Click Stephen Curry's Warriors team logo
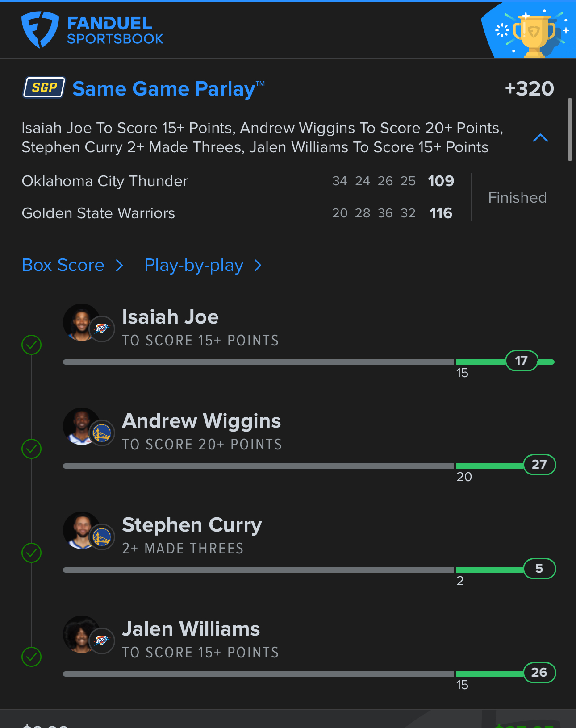The width and height of the screenshot is (576, 728). pos(102,537)
